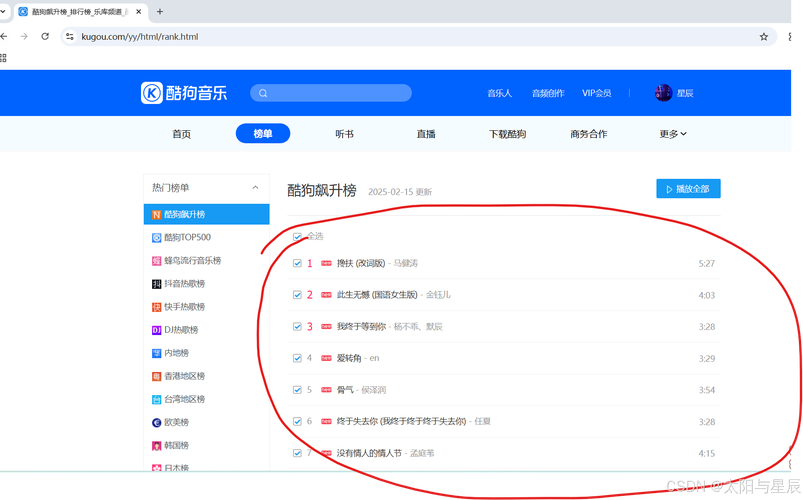The width and height of the screenshot is (803, 500).
Task: Click the music search input field
Action: pyautogui.click(x=331, y=93)
